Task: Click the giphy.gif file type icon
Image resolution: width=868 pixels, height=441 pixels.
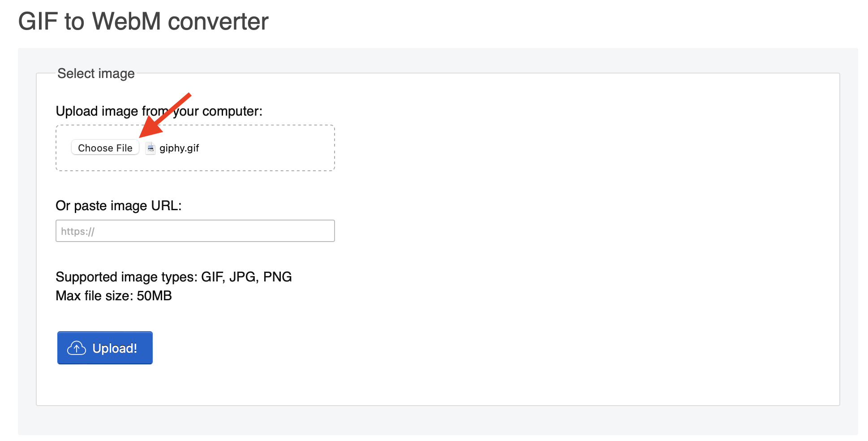Action: tap(150, 148)
